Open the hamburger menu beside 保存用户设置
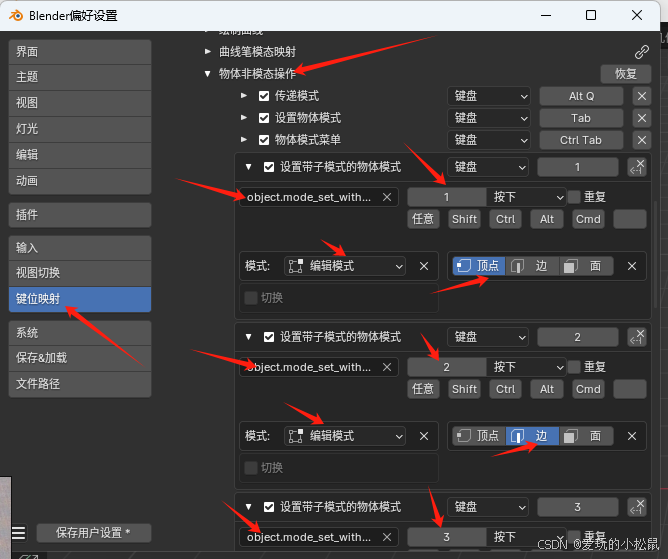 19,533
